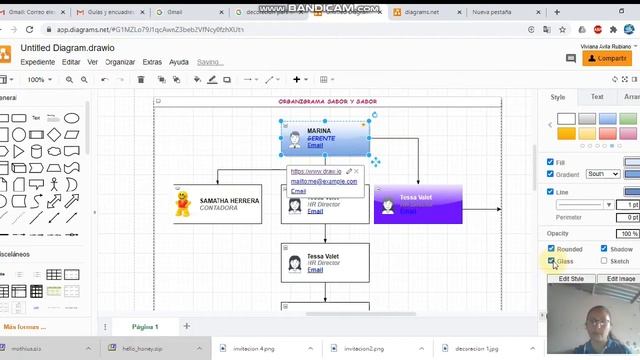Open connection style arrow dropdown
Screen dimensions: 640x360
251,80
